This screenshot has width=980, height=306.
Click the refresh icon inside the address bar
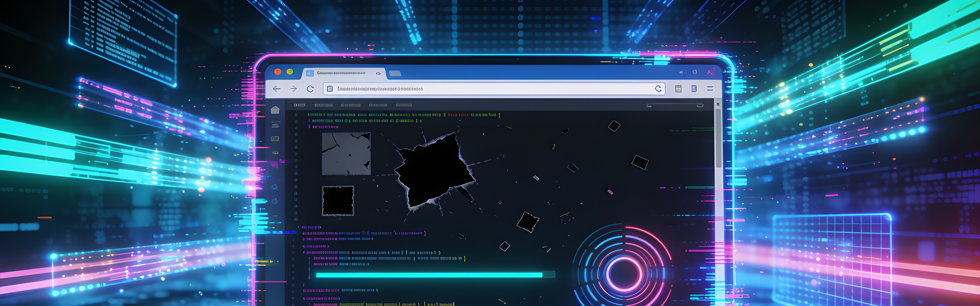pyautogui.click(x=658, y=89)
